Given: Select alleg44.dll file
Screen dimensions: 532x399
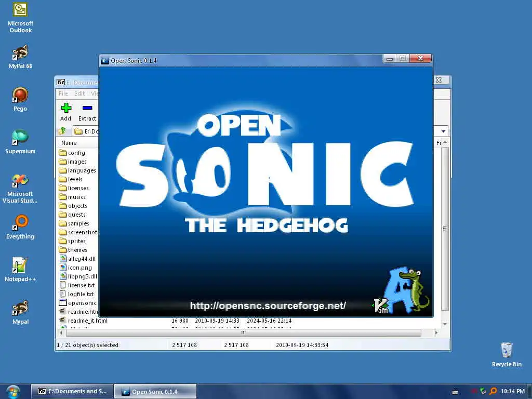Looking at the screenshot, I should click(x=77, y=259).
